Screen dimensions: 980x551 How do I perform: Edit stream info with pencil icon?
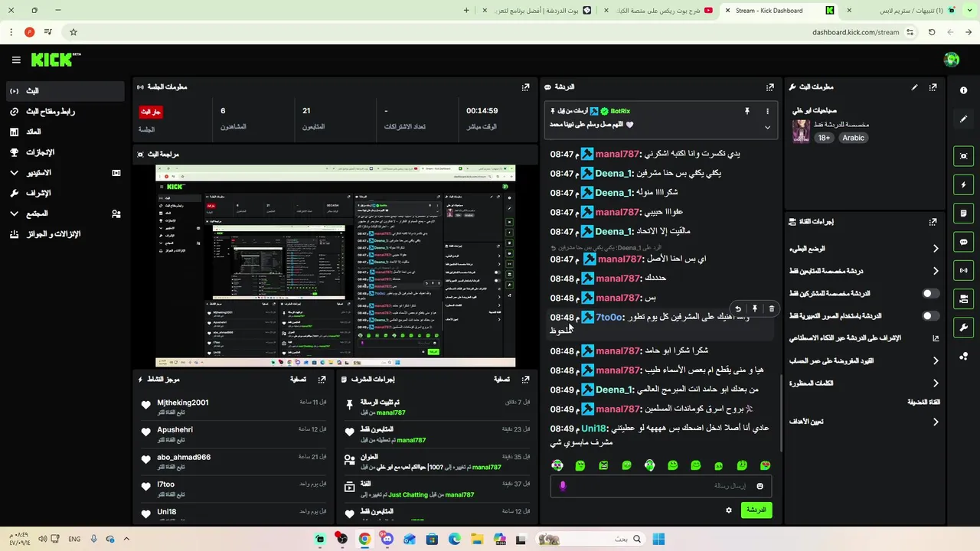tap(914, 87)
